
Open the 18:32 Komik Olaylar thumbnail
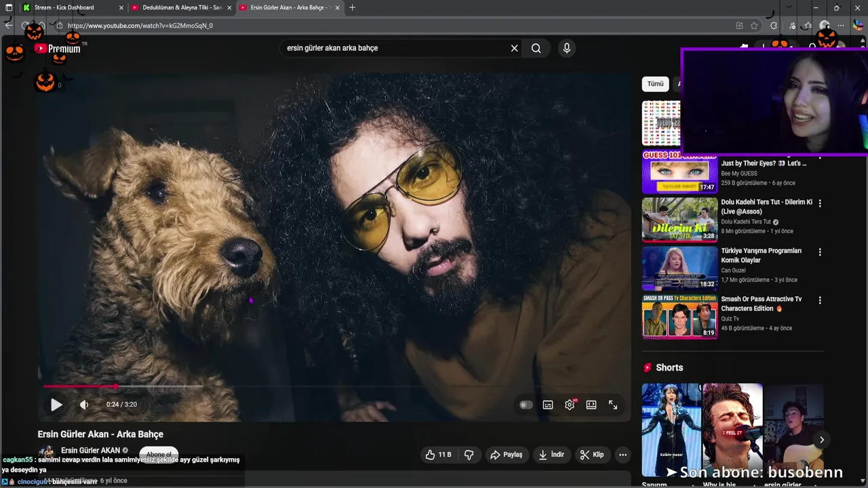click(x=679, y=268)
